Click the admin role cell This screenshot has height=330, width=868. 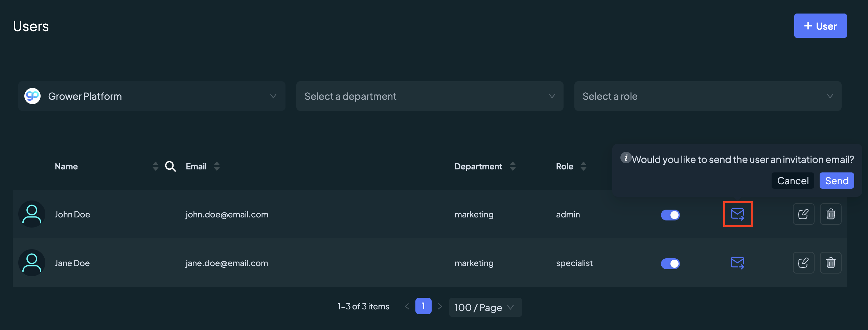click(x=568, y=214)
